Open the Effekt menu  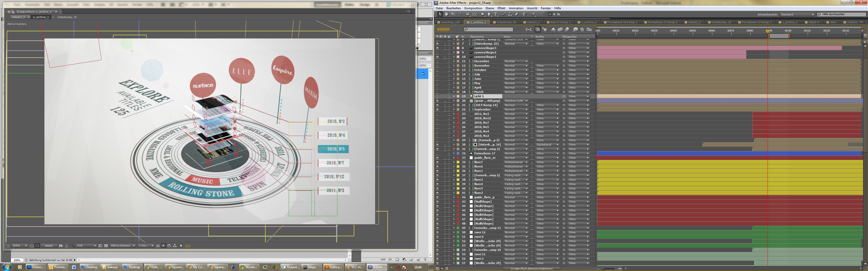pos(501,8)
